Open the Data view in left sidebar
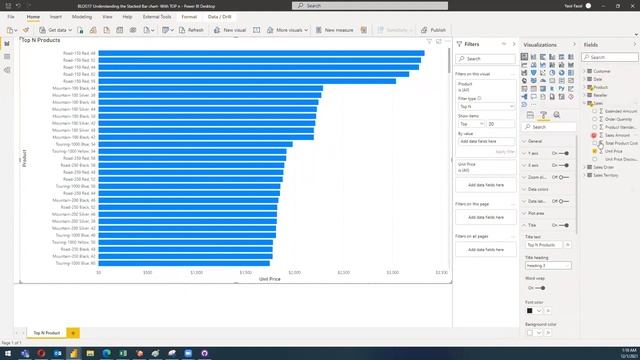The image size is (640, 360). point(7,57)
